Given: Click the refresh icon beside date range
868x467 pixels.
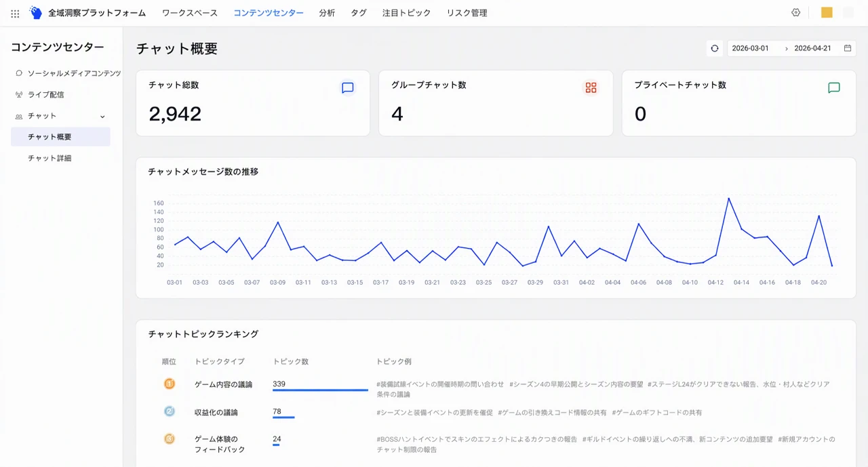Looking at the screenshot, I should tap(715, 48).
